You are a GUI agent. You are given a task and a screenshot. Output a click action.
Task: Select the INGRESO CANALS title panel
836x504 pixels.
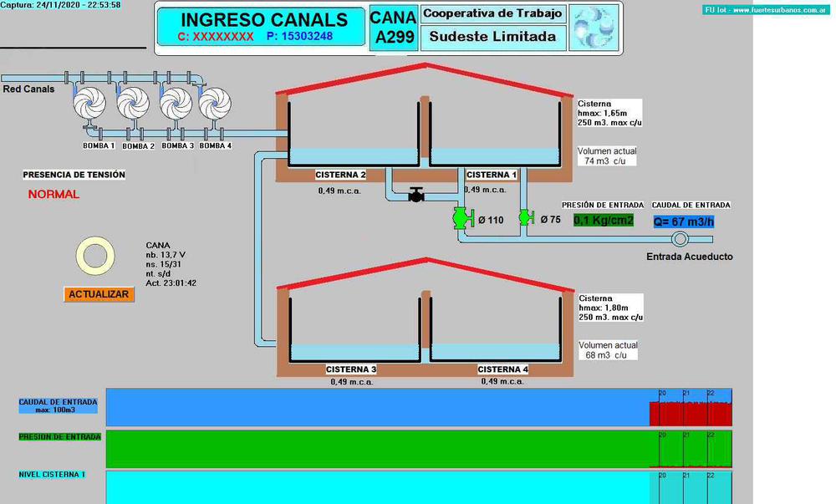point(261,27)
